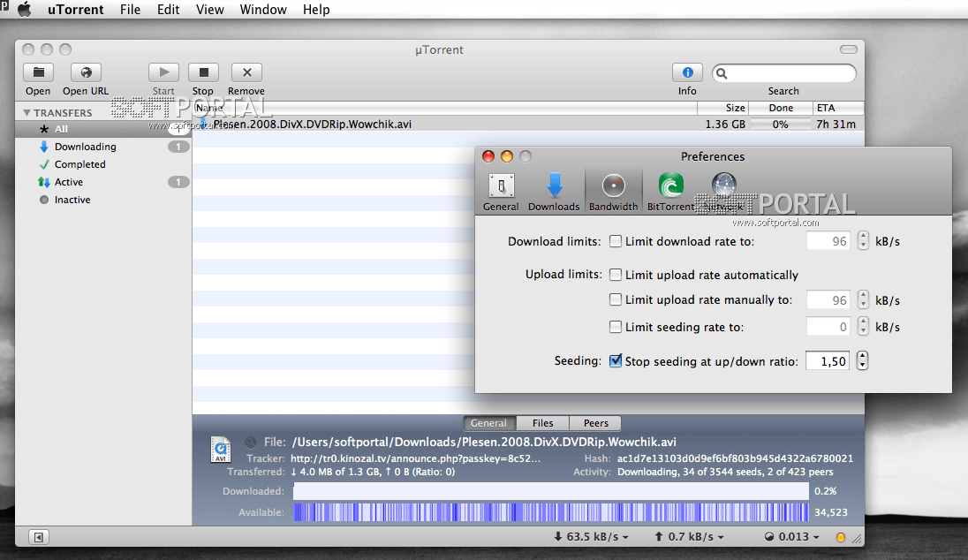Sort by the Size column header
The image size is (968, 560).
pos(722,108)
